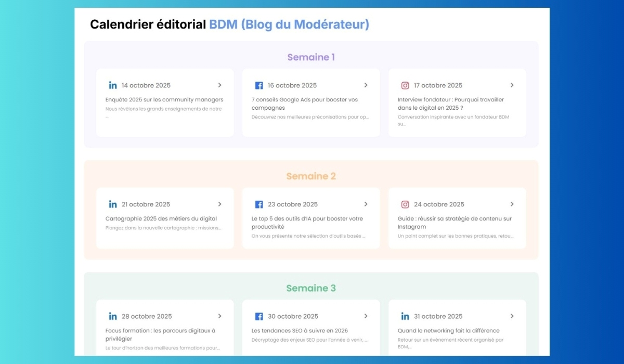The image size is (624, 364).
Task: Open 'Enquête 2025 sur les community managers' title
Action: point(164,99)
